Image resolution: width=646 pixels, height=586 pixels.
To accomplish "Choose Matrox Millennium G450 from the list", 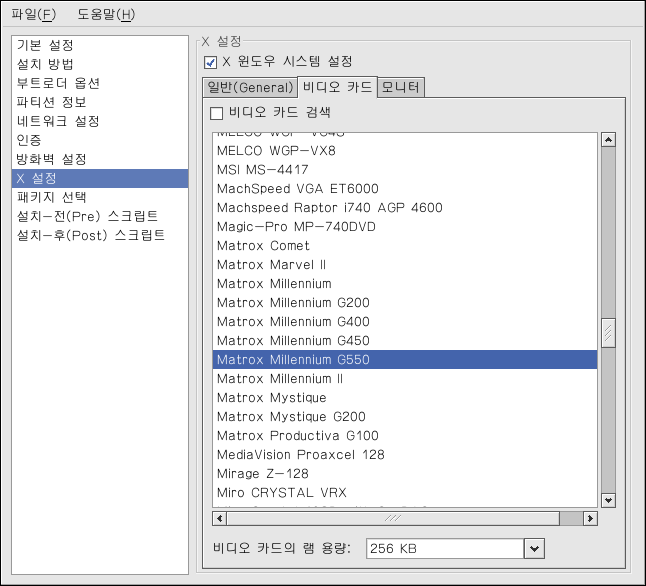I will (293, 341).
